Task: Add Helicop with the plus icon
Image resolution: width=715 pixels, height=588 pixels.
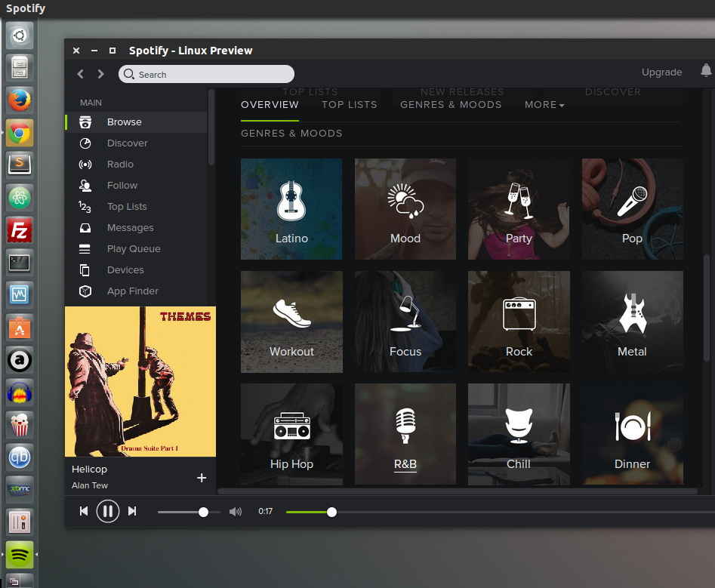Action: point(202,478)
